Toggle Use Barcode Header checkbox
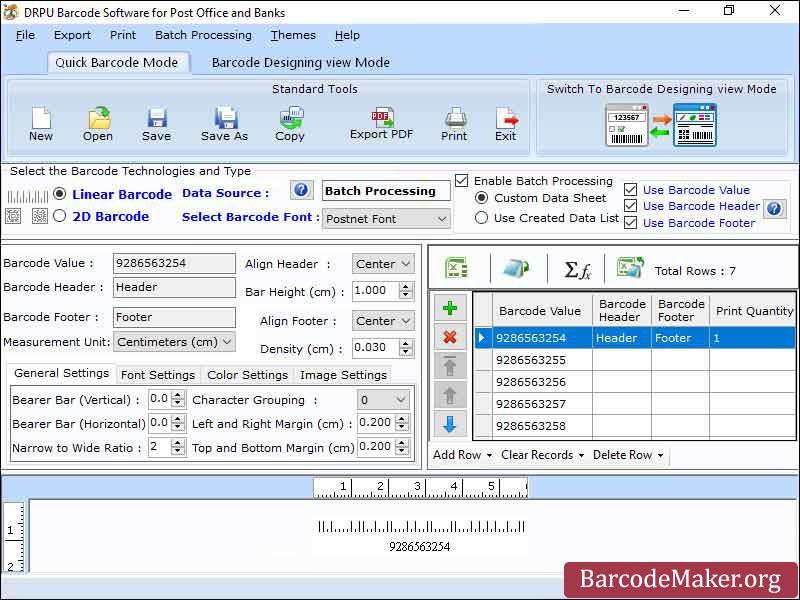The image size is (800, 600). tap(631, 206)
